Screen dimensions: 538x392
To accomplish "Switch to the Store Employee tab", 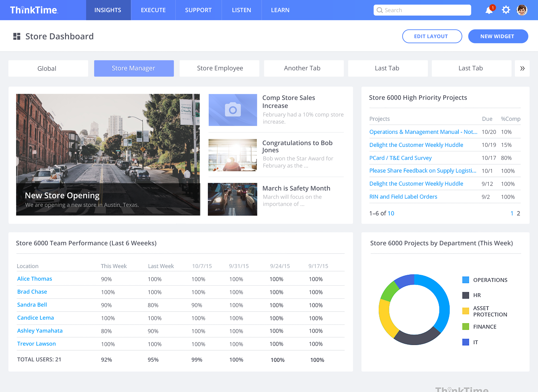I will tap(220, 68).
